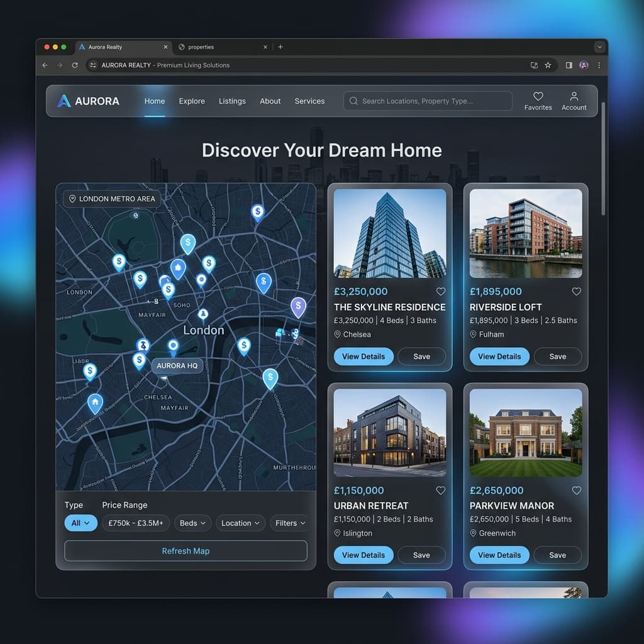The image size is (644, 644).
Task: Select the Home nav item
Action: click(x=155, y=101)
